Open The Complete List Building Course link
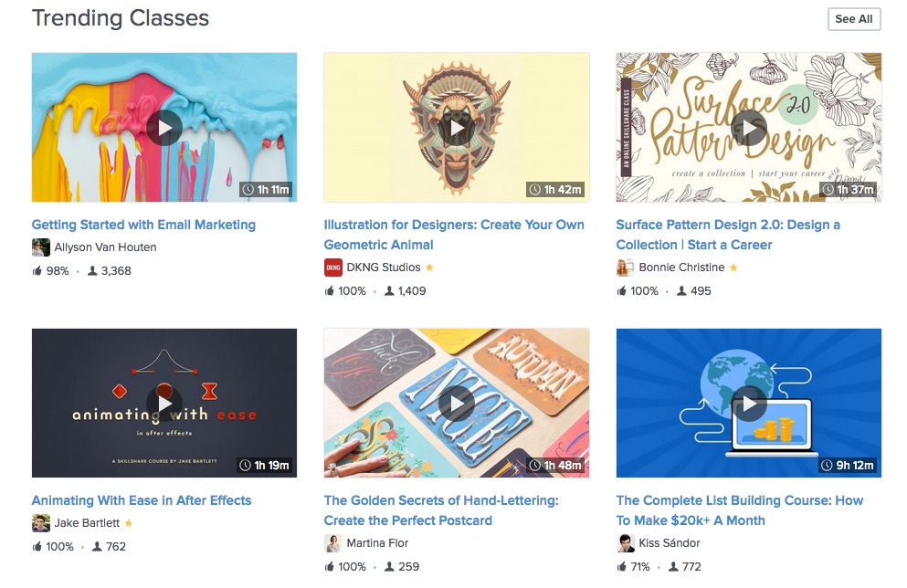The width and height of the screenshot is (907, 588). click(x=740, y=510)
